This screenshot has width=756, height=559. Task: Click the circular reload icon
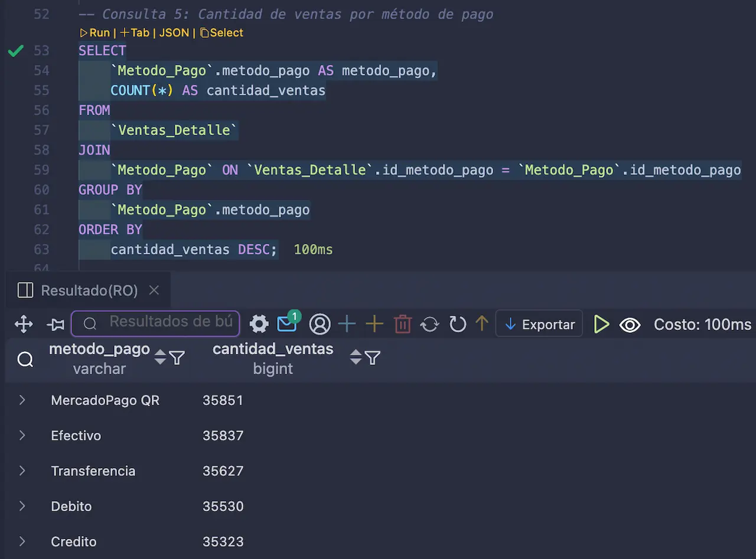(x=457, y=323)
